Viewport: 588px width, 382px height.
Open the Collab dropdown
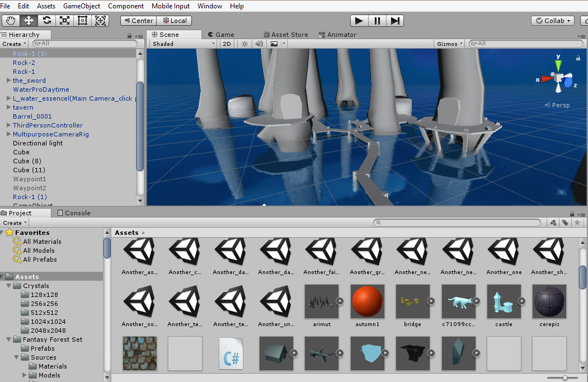click(553, 21)
